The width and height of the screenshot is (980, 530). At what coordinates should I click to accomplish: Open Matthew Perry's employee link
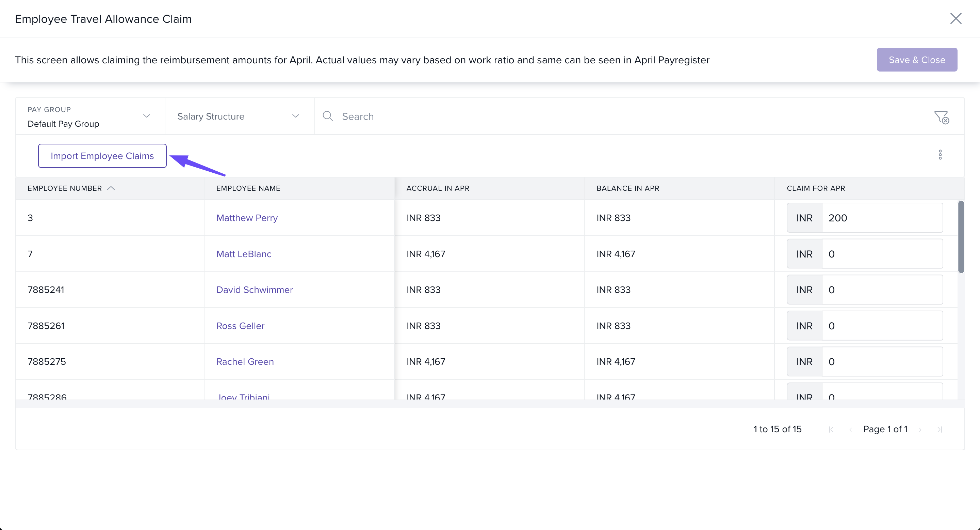(x=247, y=218)
